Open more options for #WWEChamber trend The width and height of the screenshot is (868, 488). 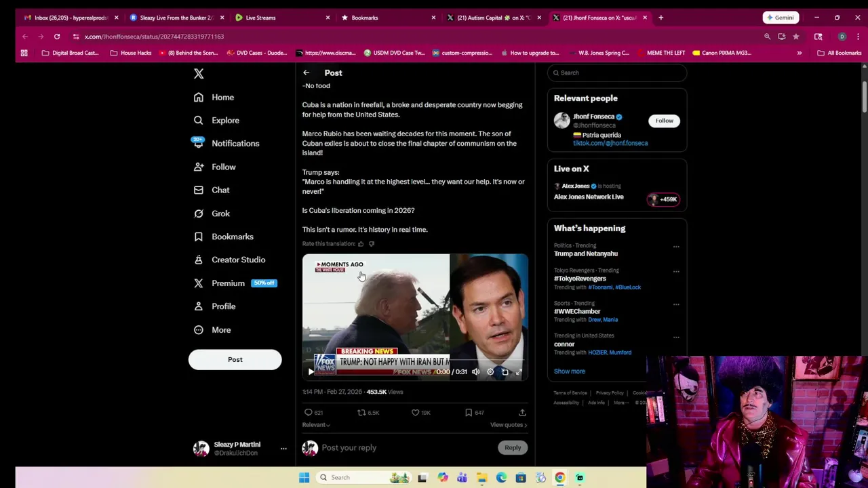(676, 304)
